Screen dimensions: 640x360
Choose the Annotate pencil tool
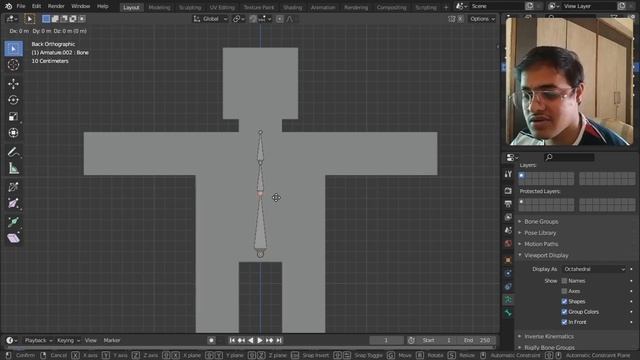(13, 152)
